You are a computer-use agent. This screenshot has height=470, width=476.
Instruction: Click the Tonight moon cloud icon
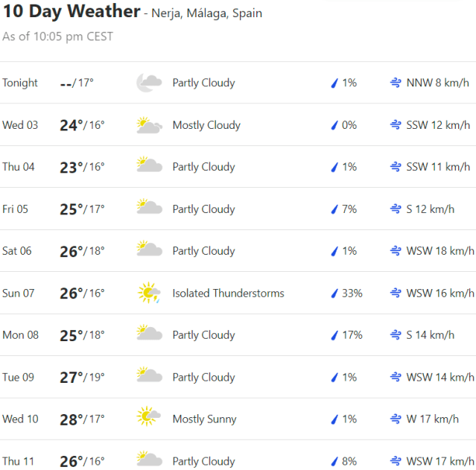coord(149,83)
